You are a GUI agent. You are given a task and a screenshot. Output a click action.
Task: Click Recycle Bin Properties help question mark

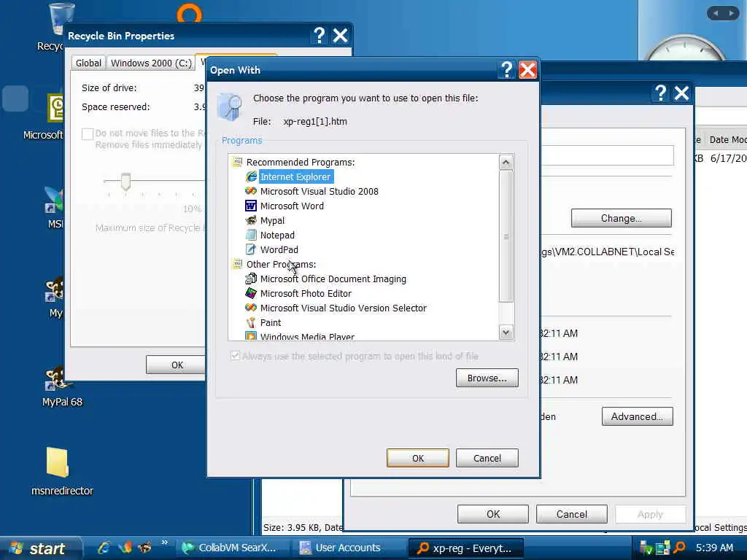pos(320,35)
